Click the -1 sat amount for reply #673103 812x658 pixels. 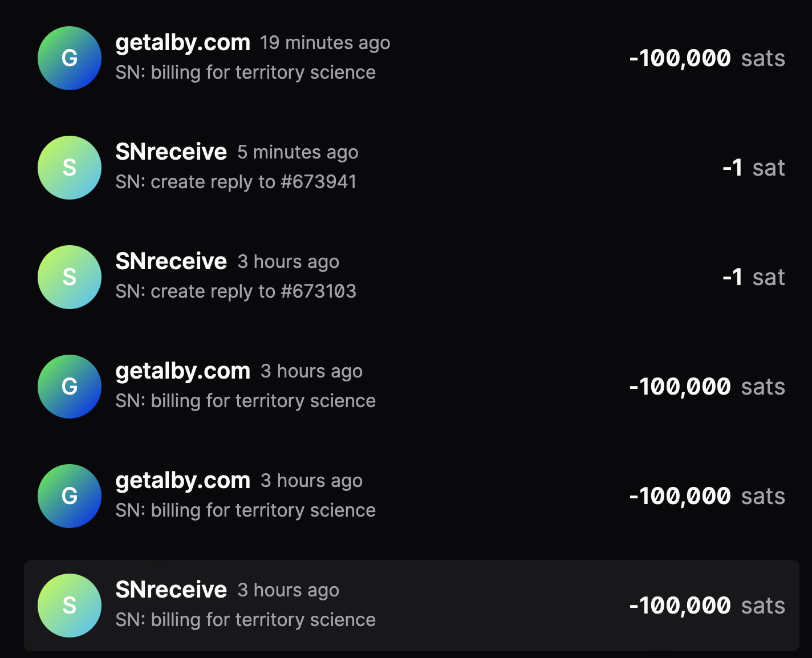[x=754, y=277]
